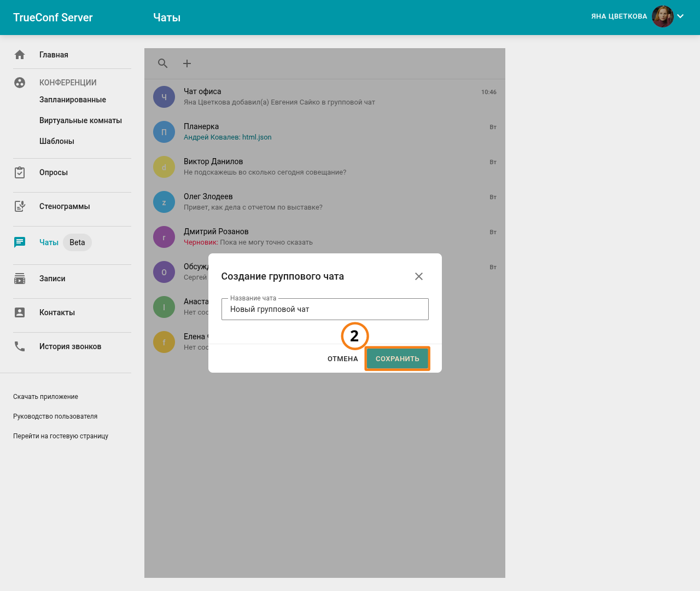
Task: Click Яна Цветкова's profile avatar
Action: [x=662, y=16]
